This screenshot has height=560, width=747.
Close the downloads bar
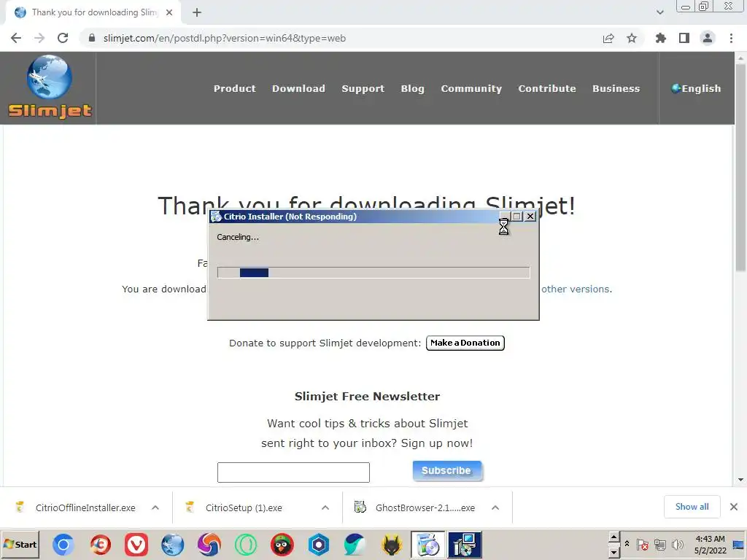734,507
